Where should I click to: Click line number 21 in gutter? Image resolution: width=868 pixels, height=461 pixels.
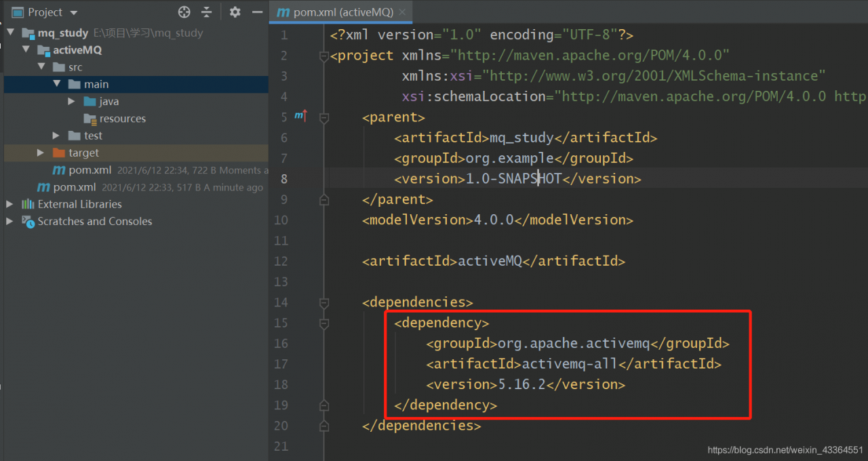[x=281, y=446]
